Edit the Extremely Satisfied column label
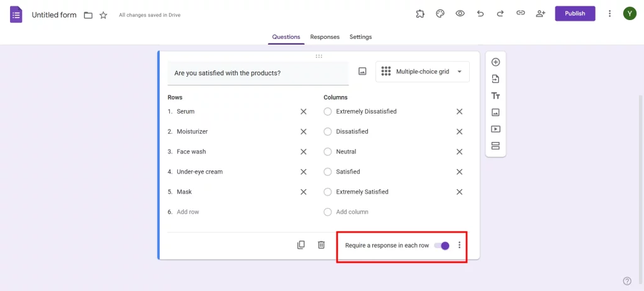 (x=362, y=192)
